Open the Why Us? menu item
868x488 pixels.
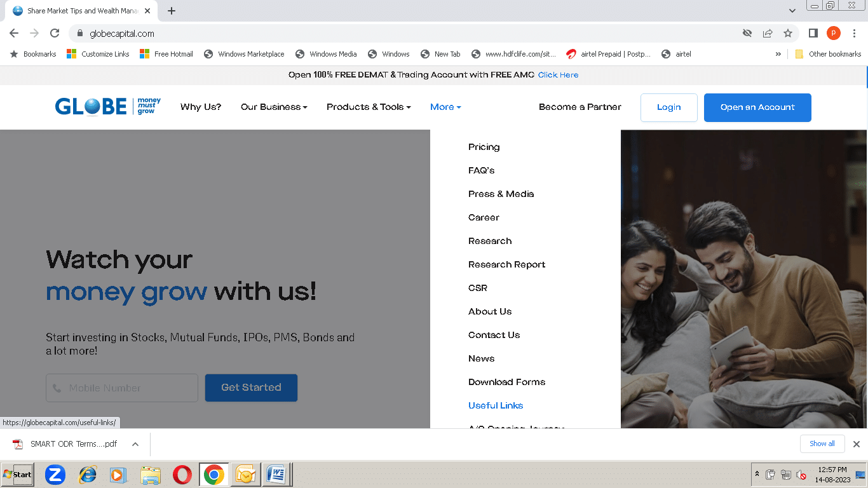click(x=201, y=107)
